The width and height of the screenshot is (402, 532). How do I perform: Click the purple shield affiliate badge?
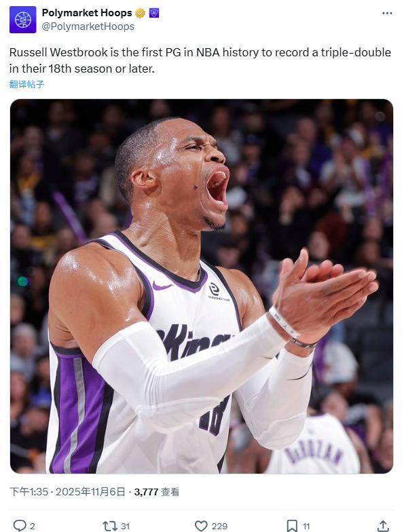(153, 14)
